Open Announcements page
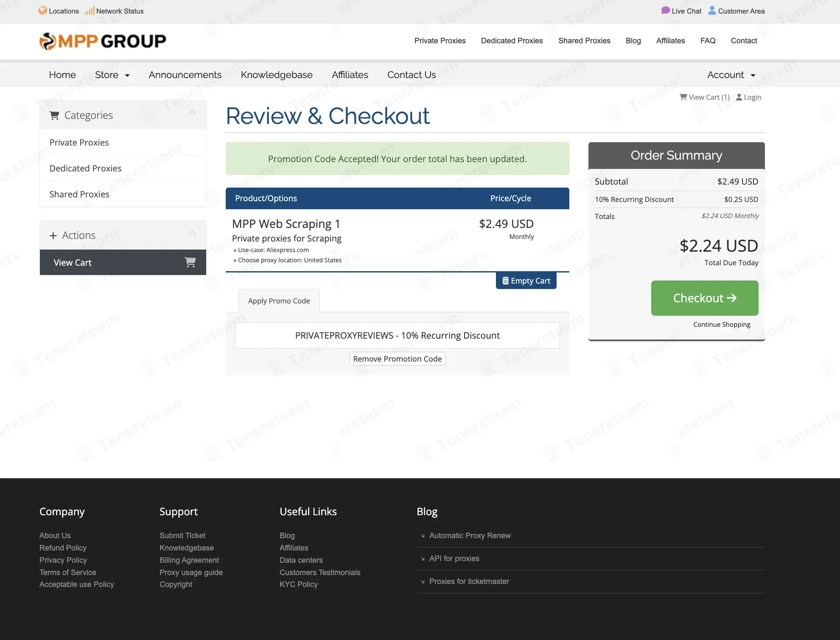840x640 pixels. tap(185, 75)
